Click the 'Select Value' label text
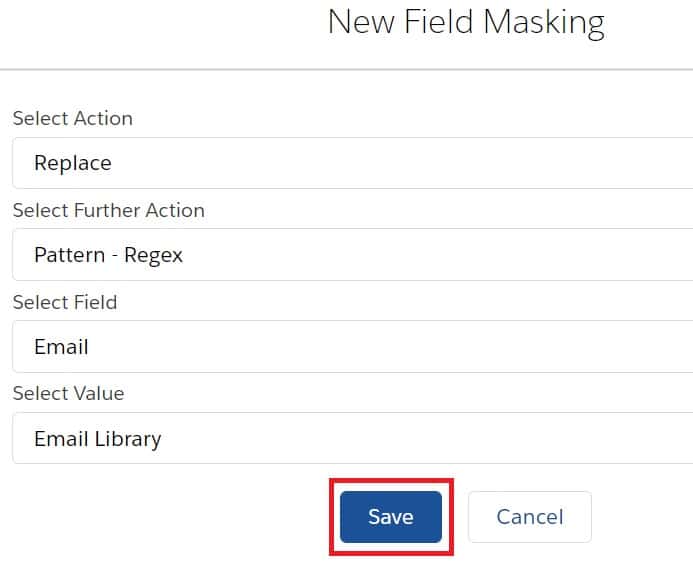This screenshot has height=564, width=693. point(68,393)
